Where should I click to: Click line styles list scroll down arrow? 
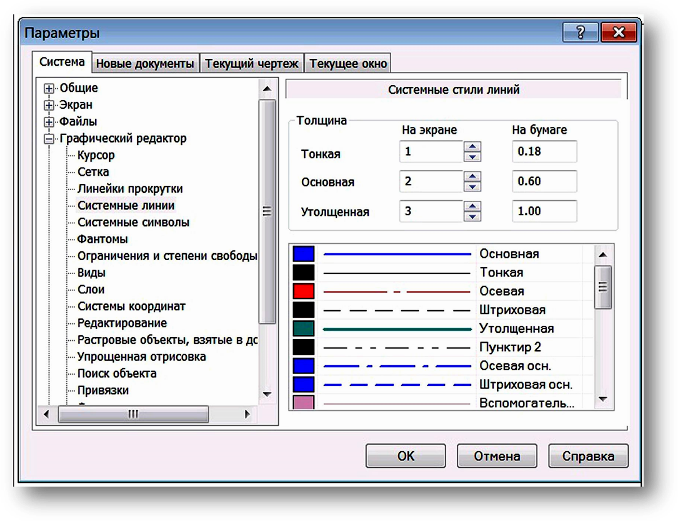(x=603, y=399)
